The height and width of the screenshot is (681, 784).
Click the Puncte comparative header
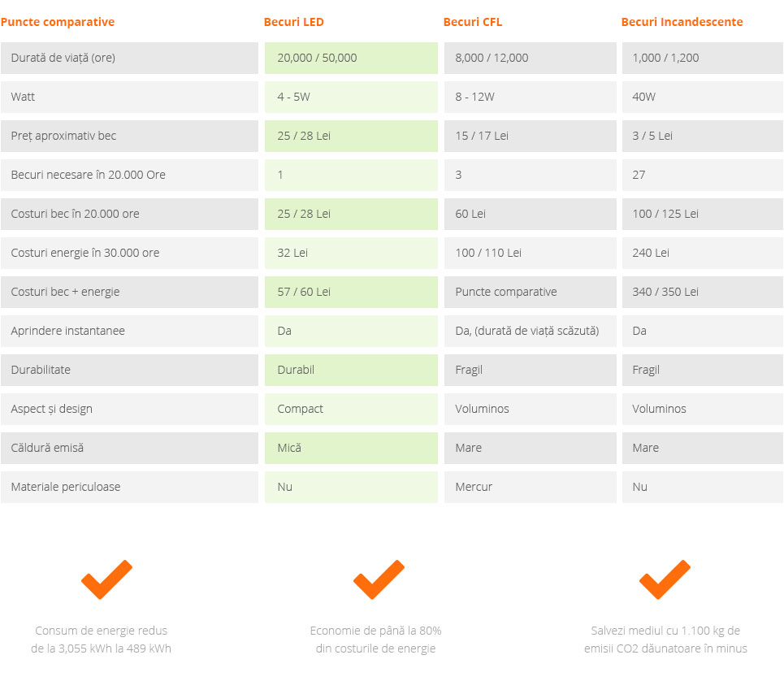tap(58, 22)
